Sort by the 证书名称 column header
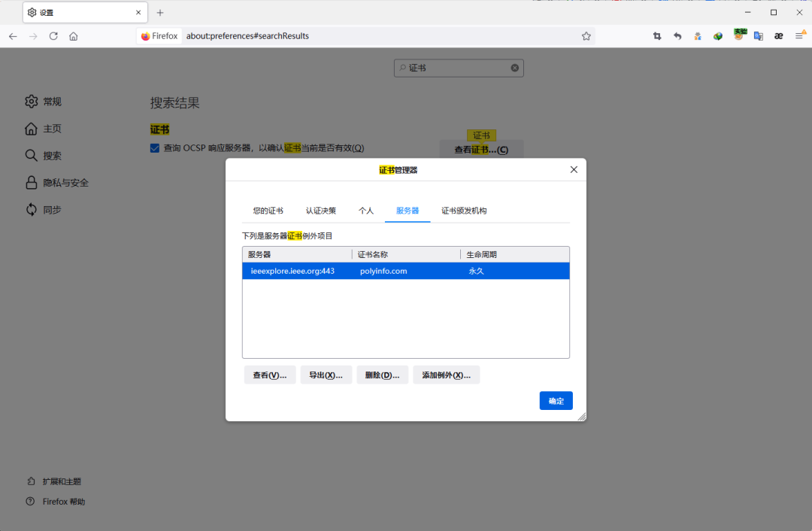812x531 pixels. [x=407, y=254]
